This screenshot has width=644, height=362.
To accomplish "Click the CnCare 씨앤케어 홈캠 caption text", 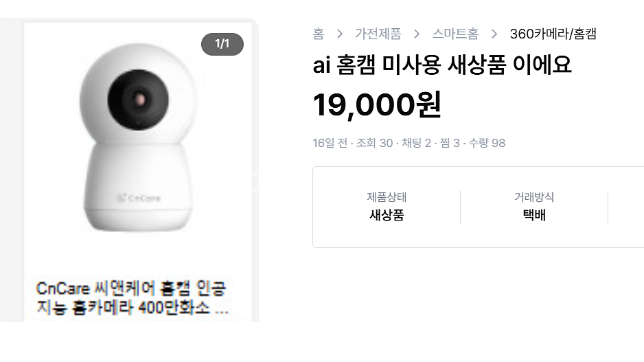I will click(x=133, y=297).
